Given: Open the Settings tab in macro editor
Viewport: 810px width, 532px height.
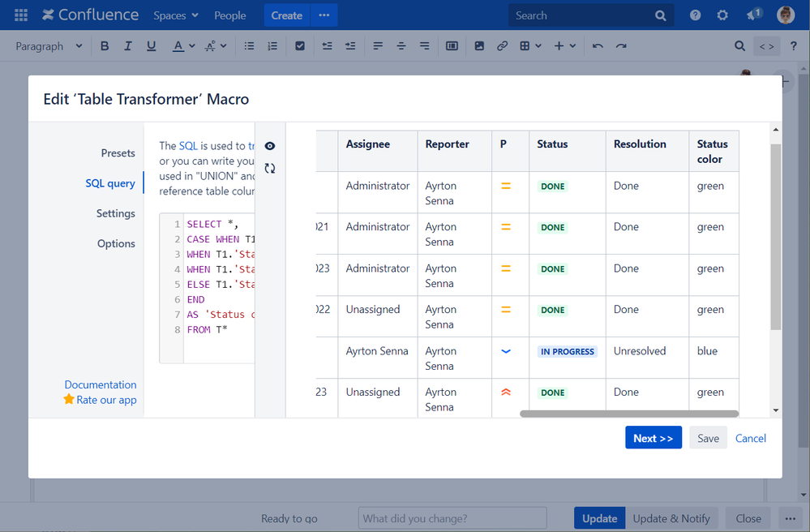Looking at the screenshot, I should tap(115, 213).
